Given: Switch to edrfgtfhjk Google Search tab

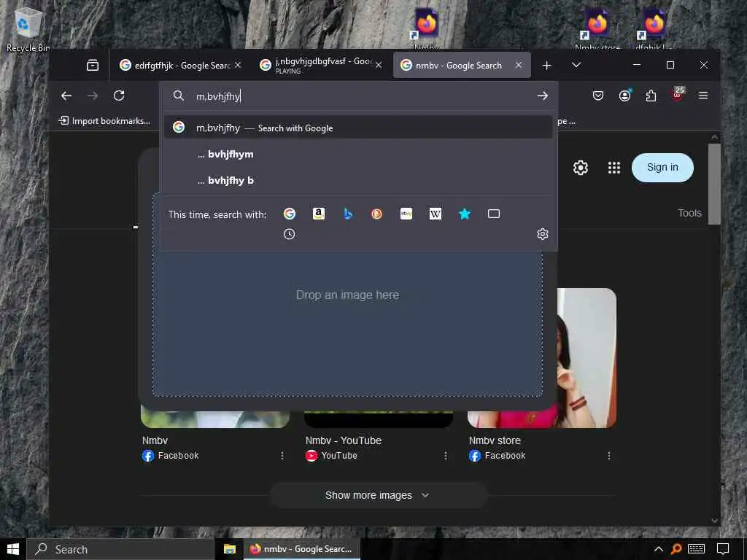Looking at the screenshot, I should [x=175, y=65].
